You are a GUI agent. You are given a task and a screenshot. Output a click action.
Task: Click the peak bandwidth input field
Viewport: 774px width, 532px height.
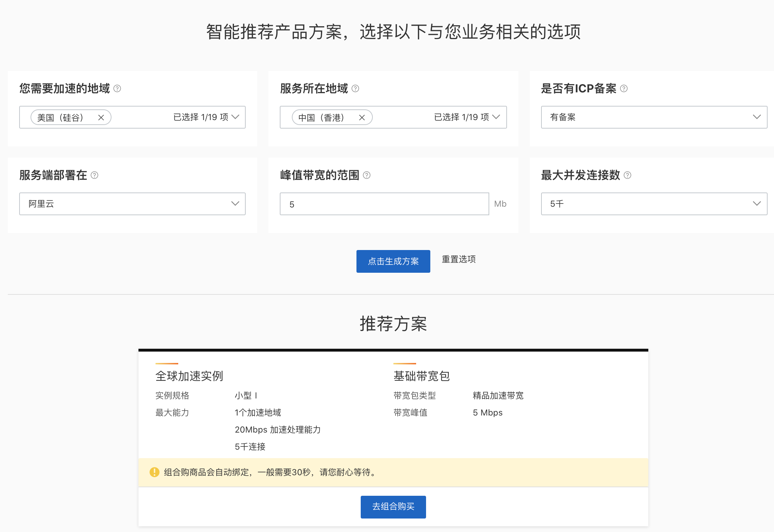384,204
